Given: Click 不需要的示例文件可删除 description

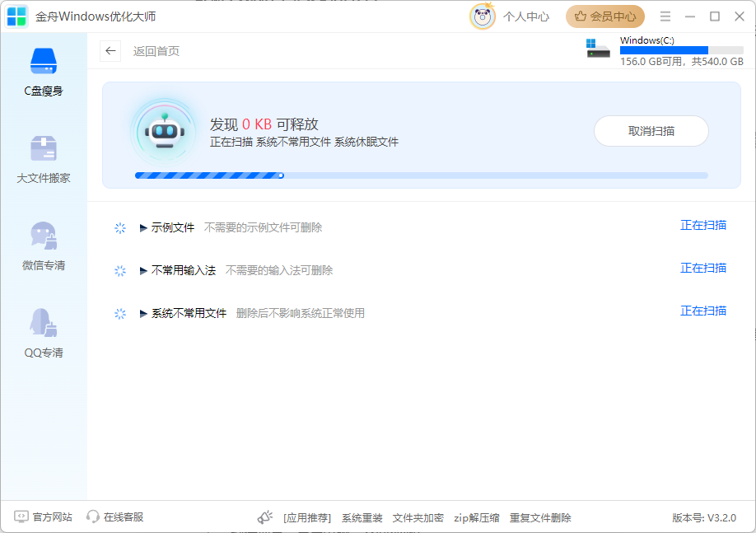Looking at the screenshot, I should tap(263, 227).
